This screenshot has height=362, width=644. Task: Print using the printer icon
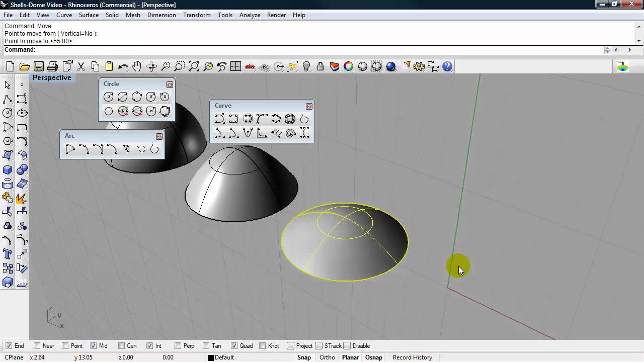click(52, 66)
